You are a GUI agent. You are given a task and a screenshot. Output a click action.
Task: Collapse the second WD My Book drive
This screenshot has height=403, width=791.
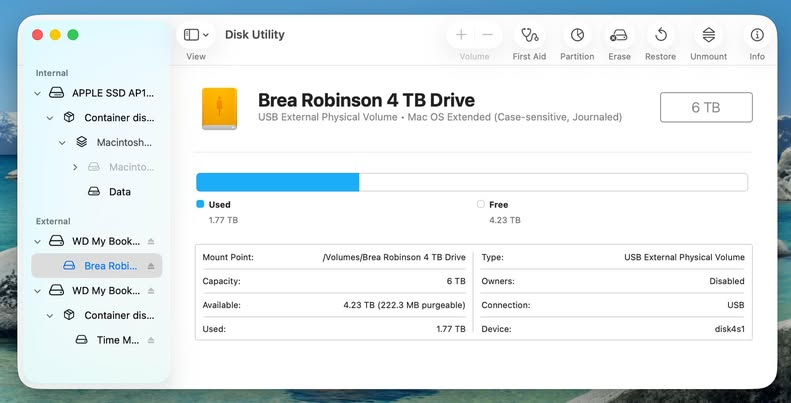coord(38,291)
